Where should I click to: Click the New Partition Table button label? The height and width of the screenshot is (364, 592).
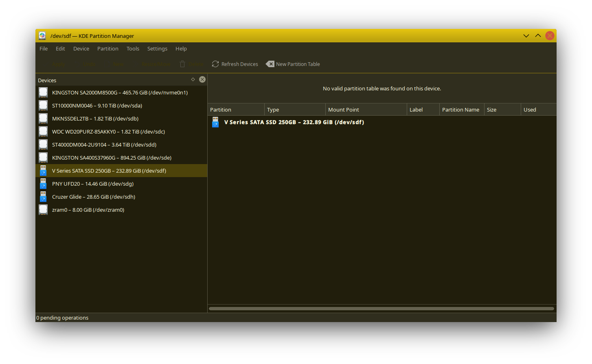click(298, 64)
